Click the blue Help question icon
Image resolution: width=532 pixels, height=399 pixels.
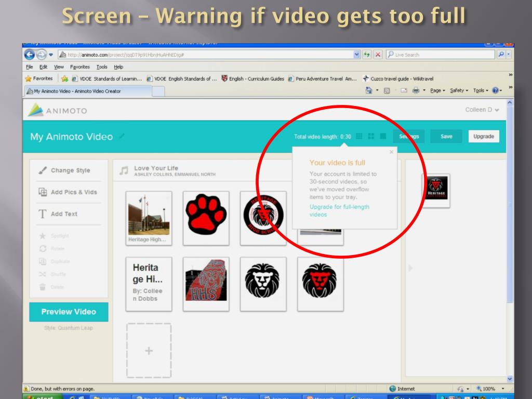pyautogui.click(x=495, y=90)
